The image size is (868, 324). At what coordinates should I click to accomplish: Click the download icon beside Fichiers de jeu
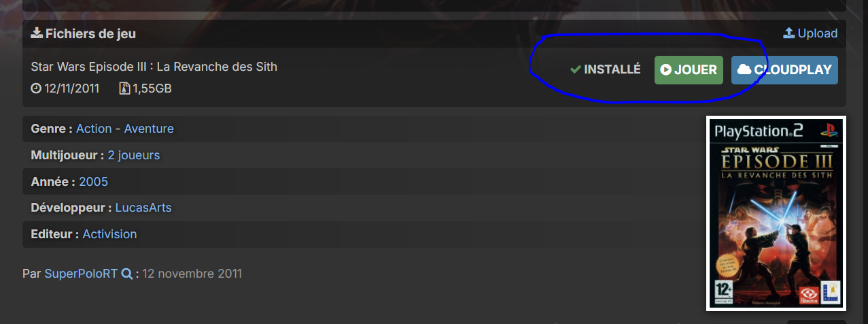tap(37, 33)
